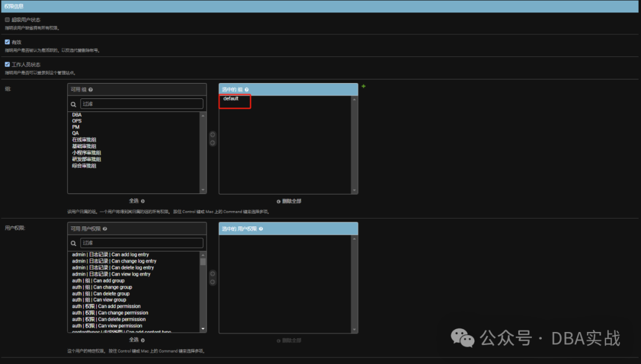Image resolution: width=641 pixels, height=364 pixels.
Task: Click 全选 under the available permissions list
Action: click(137, 340)
